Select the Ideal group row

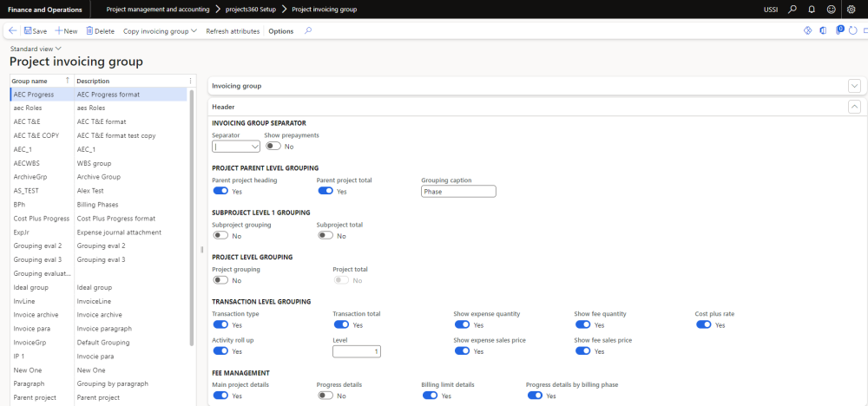[x=99, y=288]
